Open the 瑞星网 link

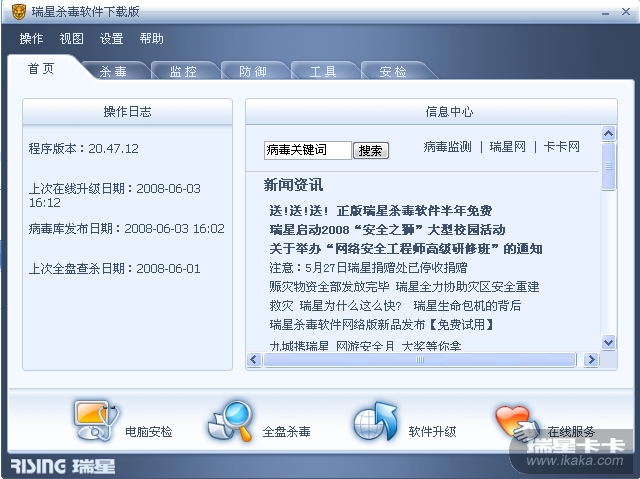507,146
